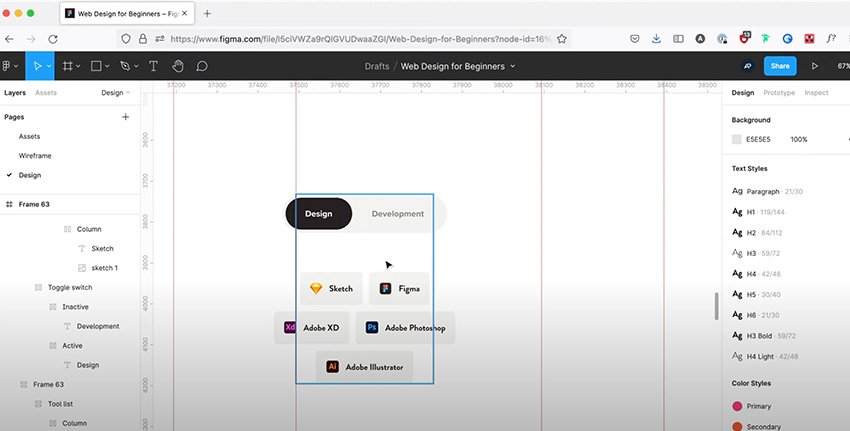This screenshot has width=850, height=431.
Task: Open the Figma main menu icon
Action: pyautogui.click(x=7, y=66)
